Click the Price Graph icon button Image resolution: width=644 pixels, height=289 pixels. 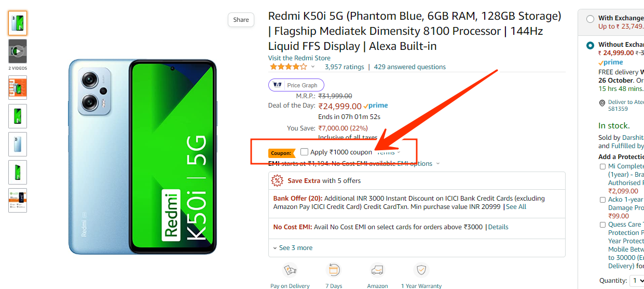pyautogui.click(x=296, y=85)
